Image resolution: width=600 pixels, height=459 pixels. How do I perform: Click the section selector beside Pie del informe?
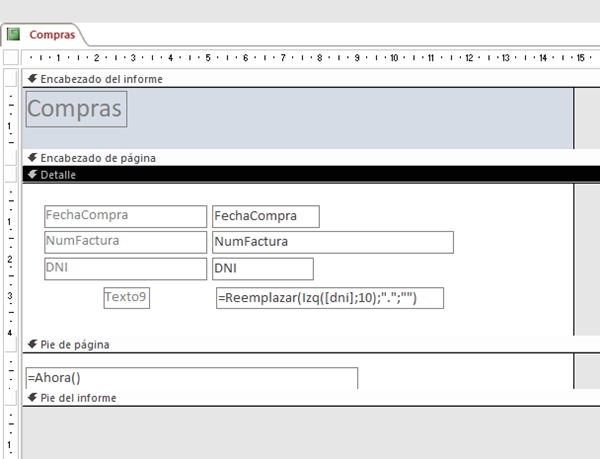10,398
